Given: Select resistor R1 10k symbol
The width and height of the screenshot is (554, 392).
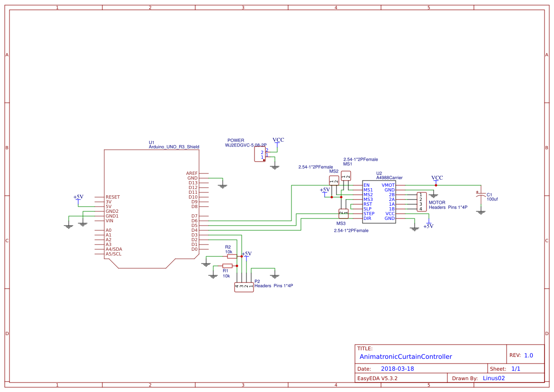Looking at the screenshot, I should [x=227, y=266].
